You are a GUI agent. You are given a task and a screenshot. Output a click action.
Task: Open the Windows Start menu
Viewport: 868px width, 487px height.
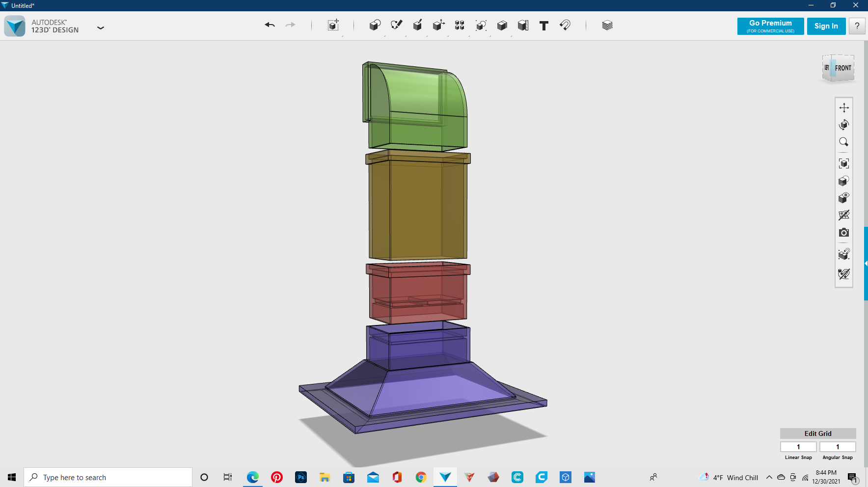12,477
